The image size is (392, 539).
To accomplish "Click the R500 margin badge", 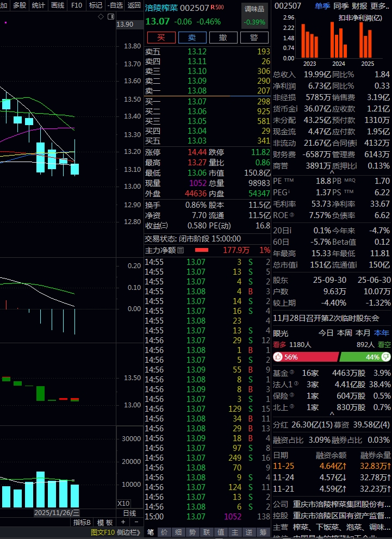I will [x=217, y=7].
